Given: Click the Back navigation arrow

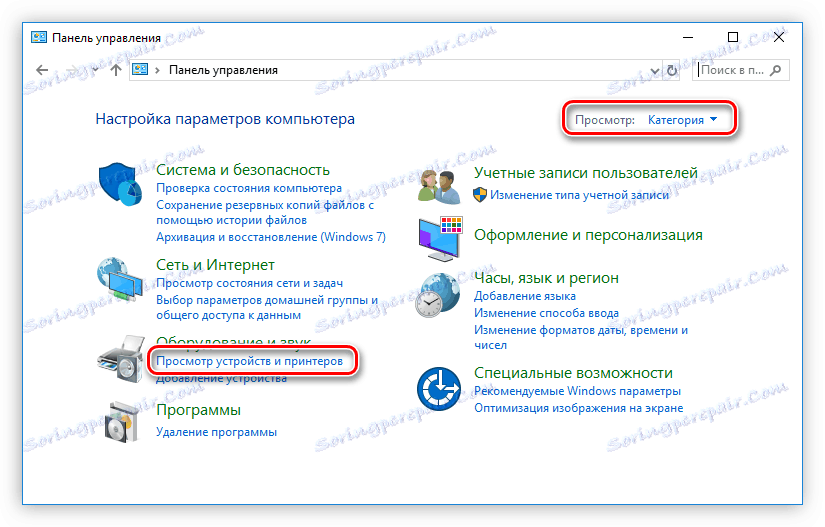Looking at the screenshot, I should tap(42, 70).
